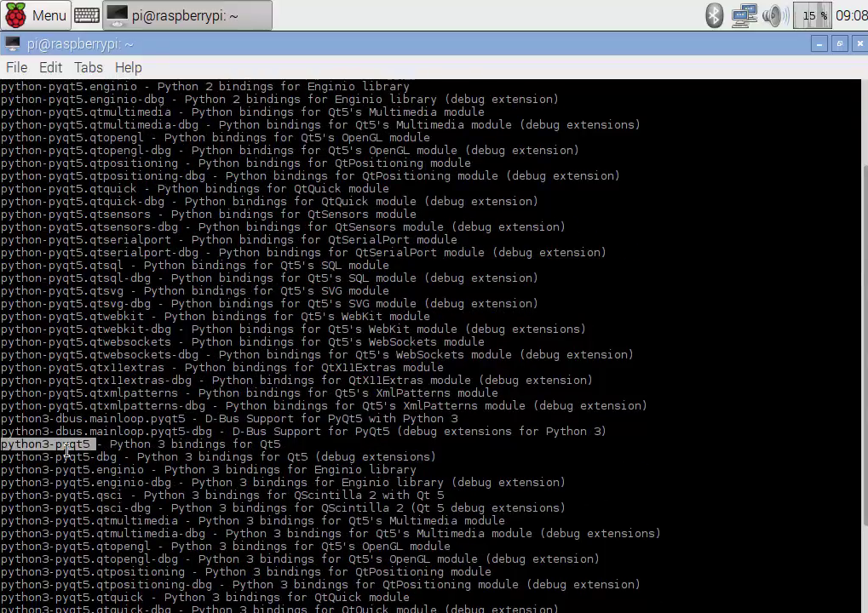Open the Help menu in LXTerminal
868x613 pixels.
(x=128, y=67)
